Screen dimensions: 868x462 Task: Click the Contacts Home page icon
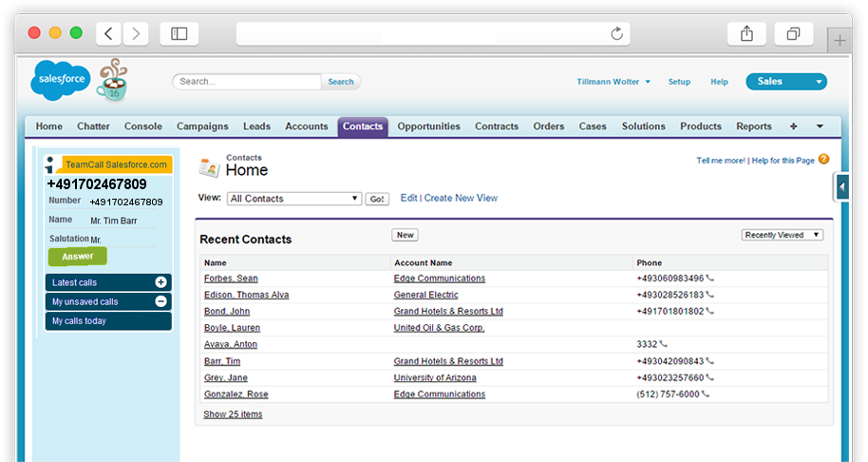[209, 167]
